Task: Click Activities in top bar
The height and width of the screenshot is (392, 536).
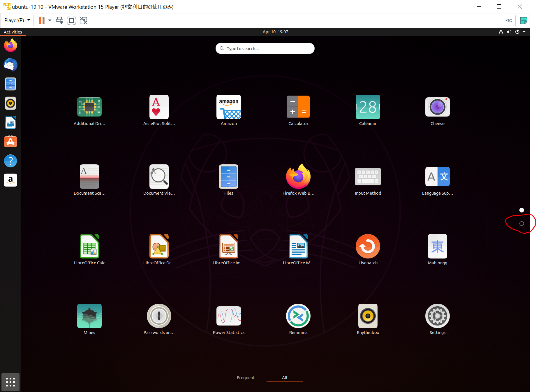Action: (x=13, y=32)
